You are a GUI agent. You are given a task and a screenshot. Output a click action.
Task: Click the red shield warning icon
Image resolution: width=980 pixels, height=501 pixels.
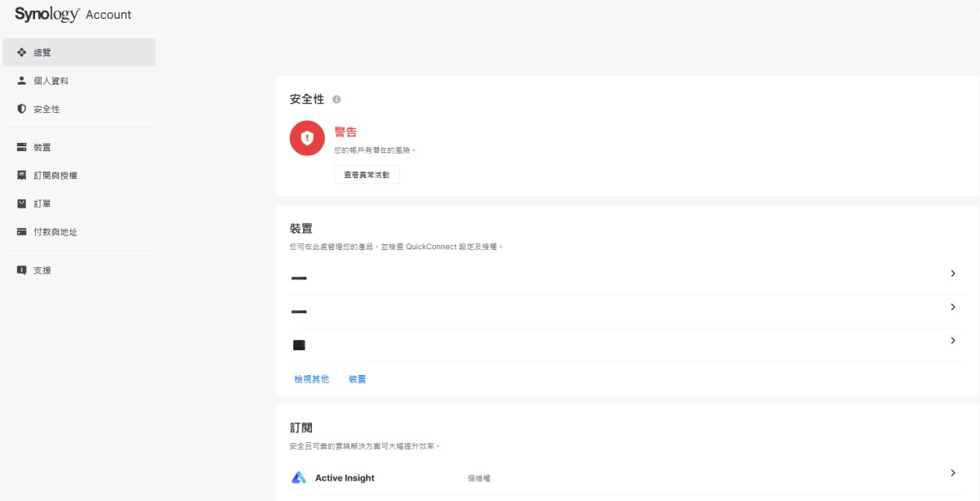pyautogui.click(x=307, y=138)
